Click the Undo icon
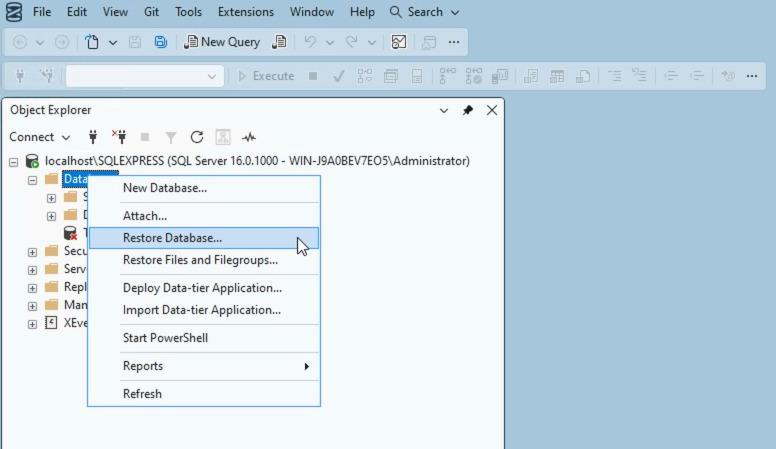The image size is (776, 449). [310, 42]
